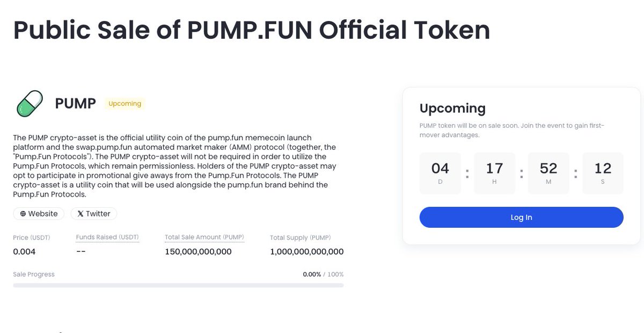This screenshot has height=333, width=644.
Task: Click the Total Supply value 1,000,000,000,000
Action: 307,251
